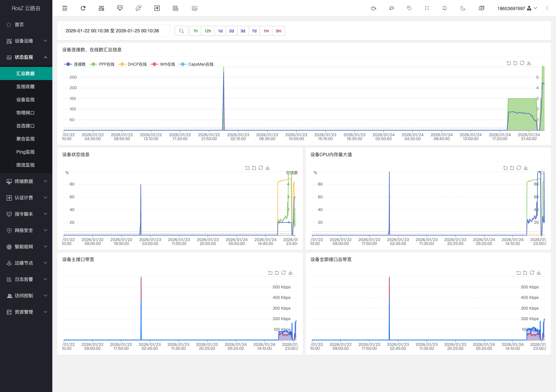Enter fullscreen mode using the expand icon
The width and height of the screenshot is (556, 392).
pos(427,8)
